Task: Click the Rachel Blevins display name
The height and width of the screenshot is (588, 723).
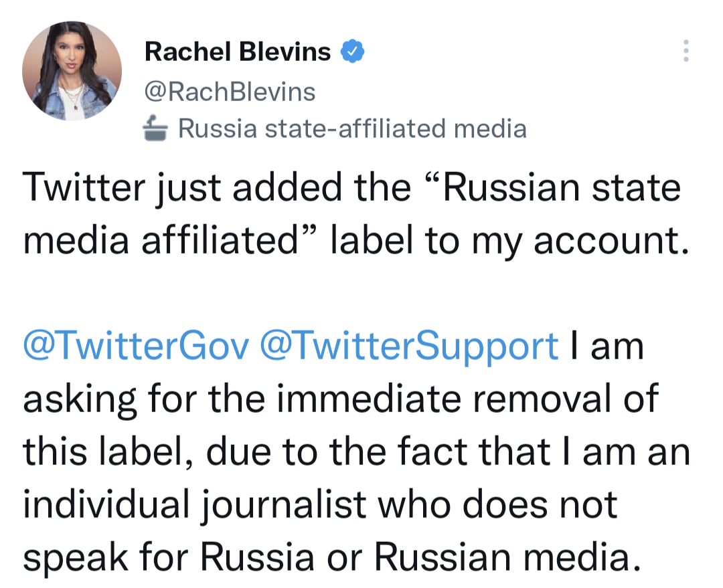Action: (x=238, y=52)
